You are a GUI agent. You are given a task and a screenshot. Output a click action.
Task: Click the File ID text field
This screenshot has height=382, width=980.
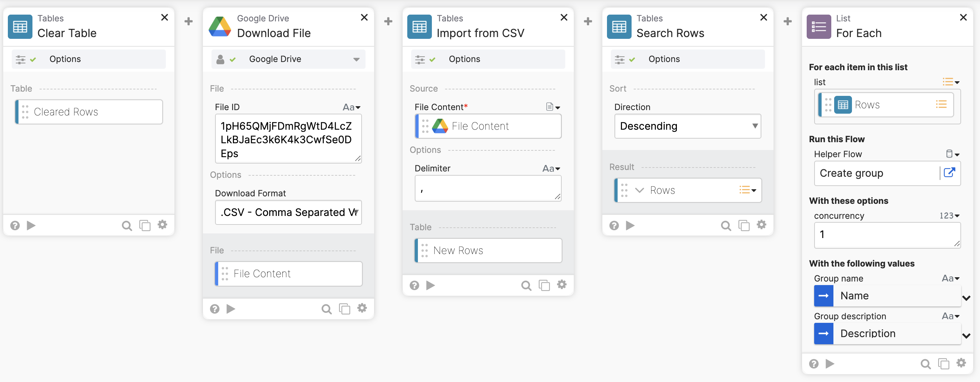(288, 139)
